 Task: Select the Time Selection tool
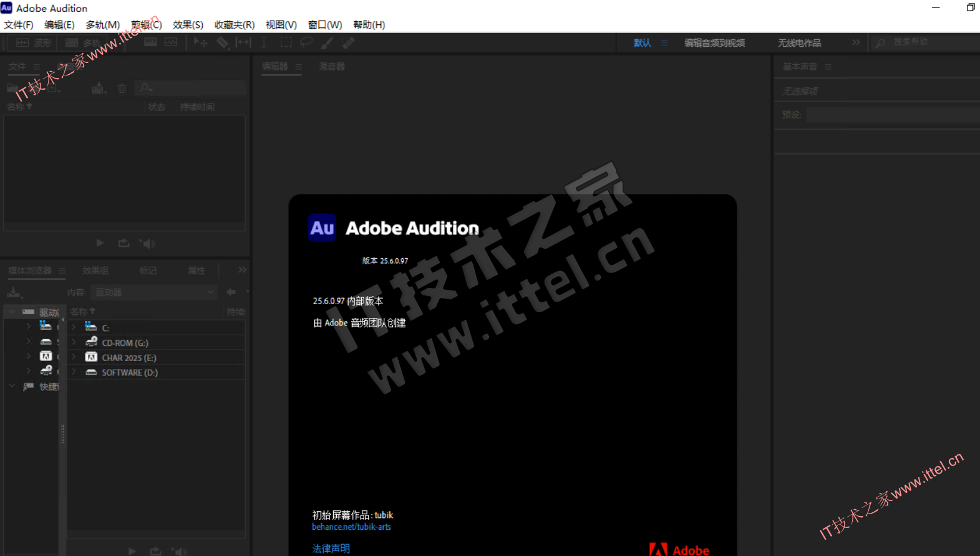coord(264,42)
